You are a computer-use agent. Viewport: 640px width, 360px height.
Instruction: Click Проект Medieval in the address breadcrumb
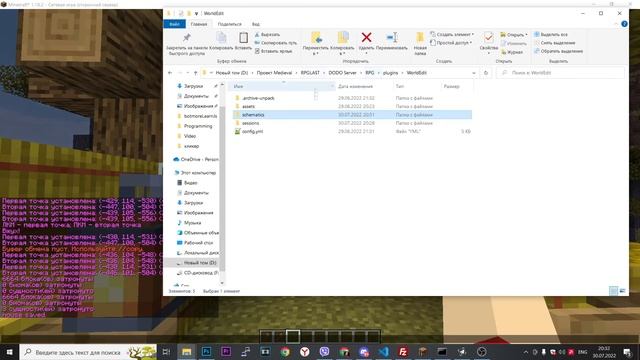click(274, 73)
